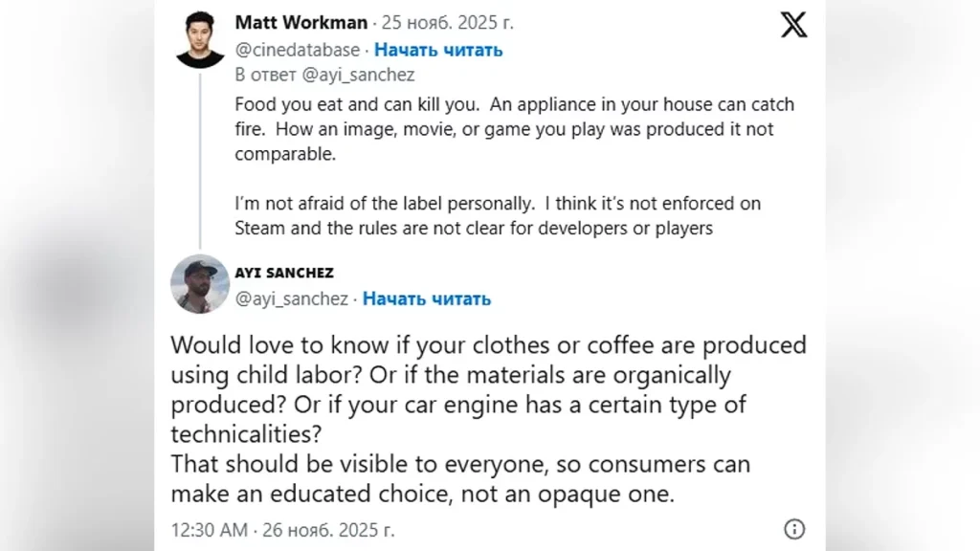Open AYI SANCHEZ's profile picture
The height and width of the screenshot is (551, 980).
[199, 285]
